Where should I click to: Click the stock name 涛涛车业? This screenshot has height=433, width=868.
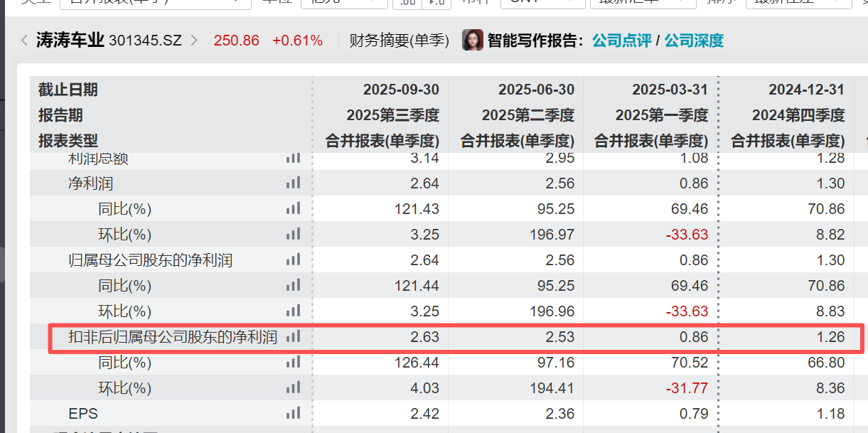[x=70, y=41]
